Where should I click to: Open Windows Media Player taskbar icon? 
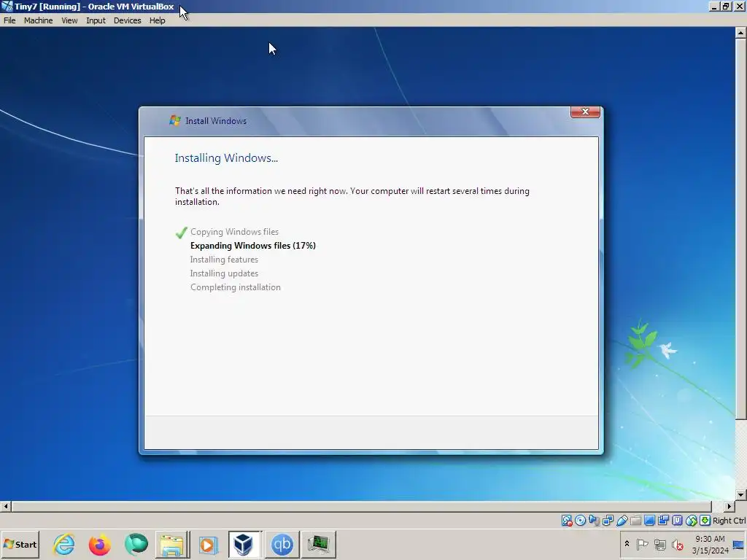click(x=208, y=544)
